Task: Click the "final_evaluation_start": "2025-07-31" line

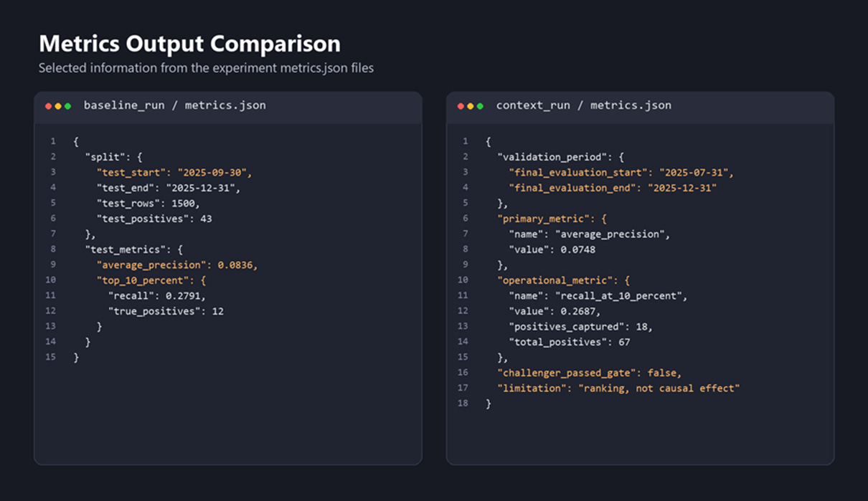Action: (x=621, y=172)
